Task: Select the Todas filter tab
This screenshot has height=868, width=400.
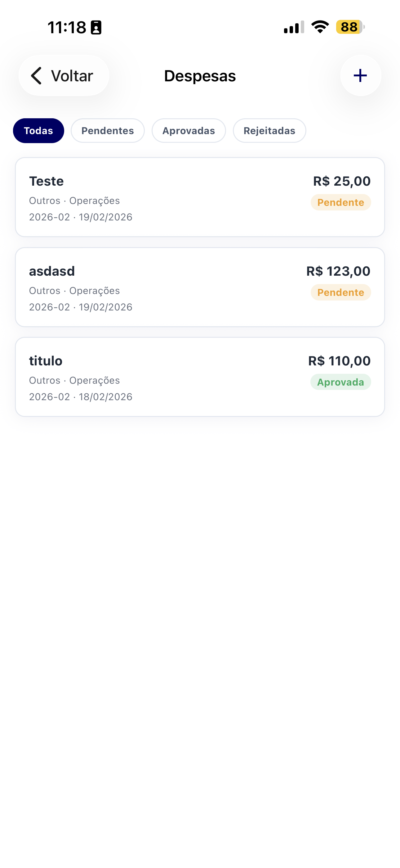Action: (38, 131)
